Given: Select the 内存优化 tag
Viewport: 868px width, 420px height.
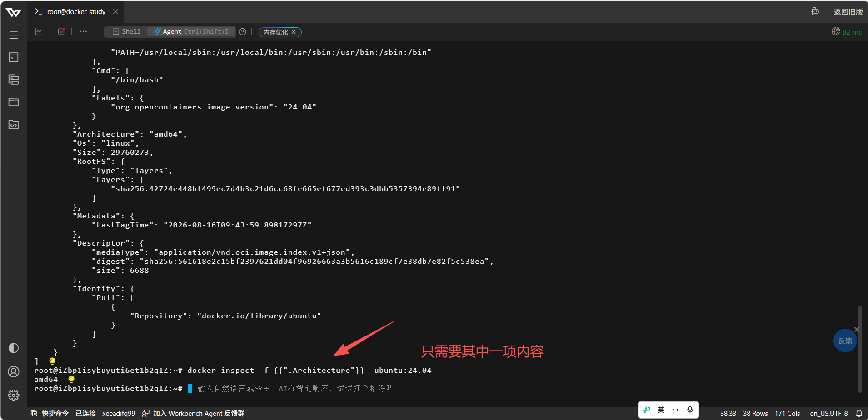Looking at the screenshot, I should pos(275,32).
